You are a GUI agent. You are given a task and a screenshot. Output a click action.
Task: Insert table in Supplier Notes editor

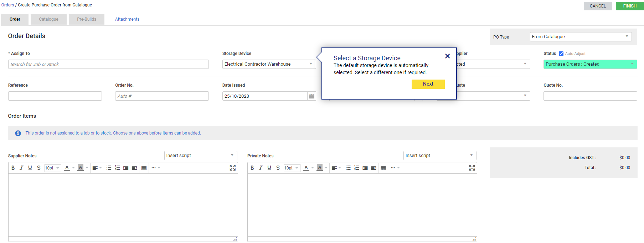pyautogui.click(x=144, y=168)
